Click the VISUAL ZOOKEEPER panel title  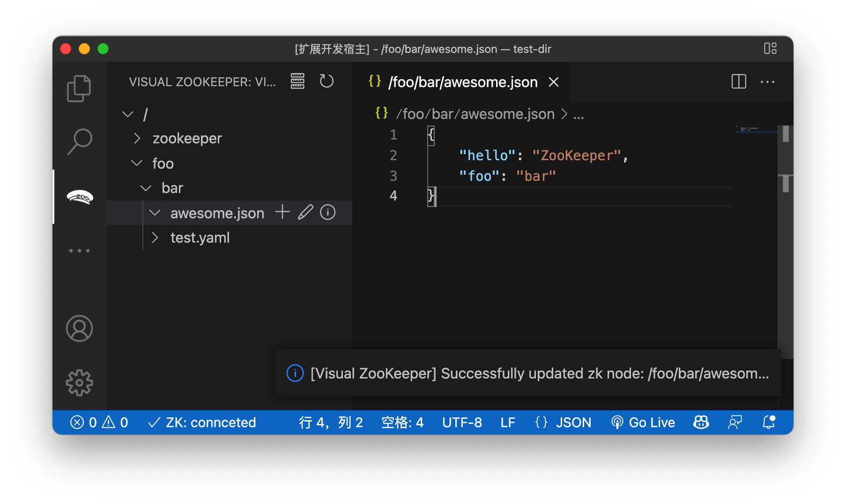(x=202, y=82)
